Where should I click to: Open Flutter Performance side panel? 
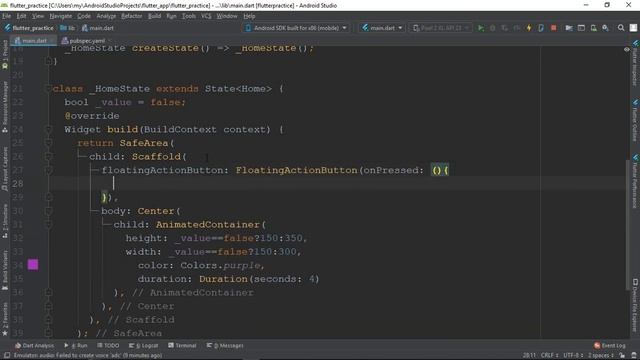point(635,182)
